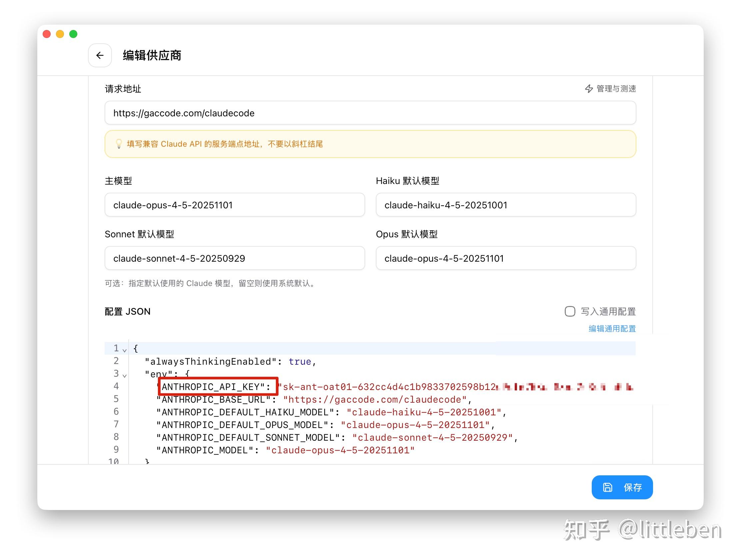The image size is (741, 560).
Task: Collapse the env block fold arrow
Action: coord(125,376)
